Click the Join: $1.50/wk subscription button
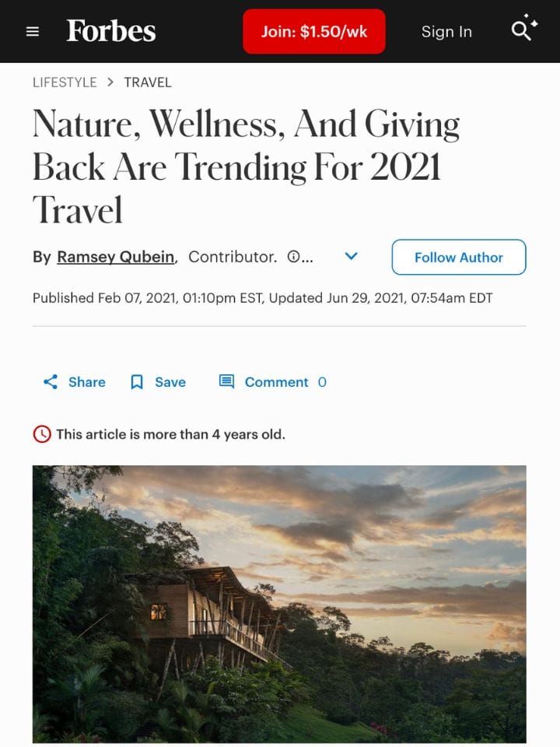Viewport: 560px width, 747px height. (x=313, y=31)
